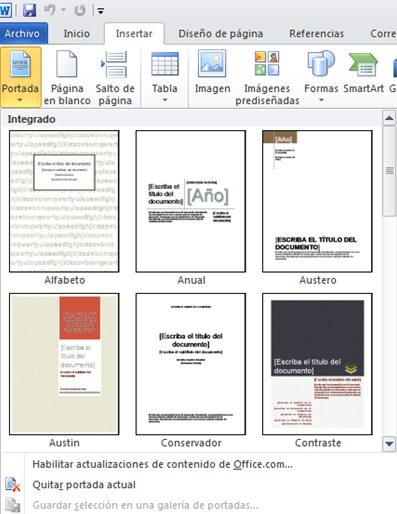397x514 pixels.
Task: Open the Tabla icon
Action: (x=165, y=64)
